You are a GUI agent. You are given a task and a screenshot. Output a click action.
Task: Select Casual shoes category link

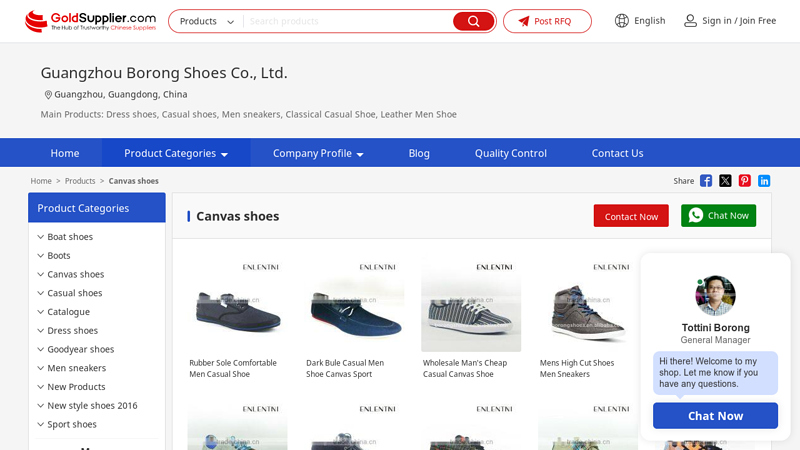75,293
